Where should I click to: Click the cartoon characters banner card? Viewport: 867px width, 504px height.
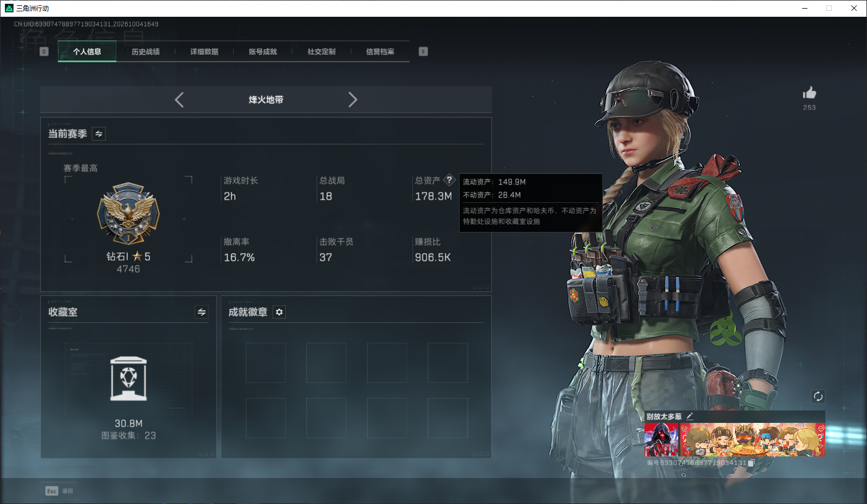point(752,440)
